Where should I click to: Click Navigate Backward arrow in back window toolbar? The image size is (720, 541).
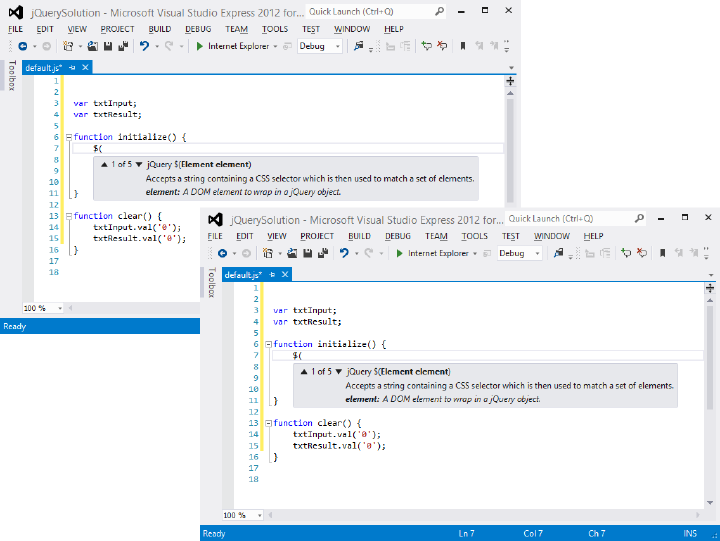point(22,46)
